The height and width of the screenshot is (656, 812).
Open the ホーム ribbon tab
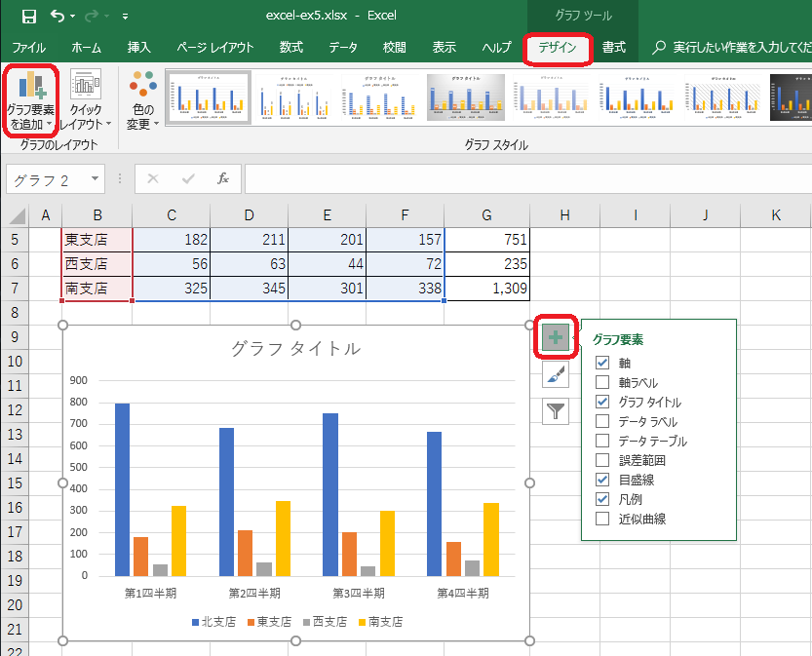coord(86,46)
